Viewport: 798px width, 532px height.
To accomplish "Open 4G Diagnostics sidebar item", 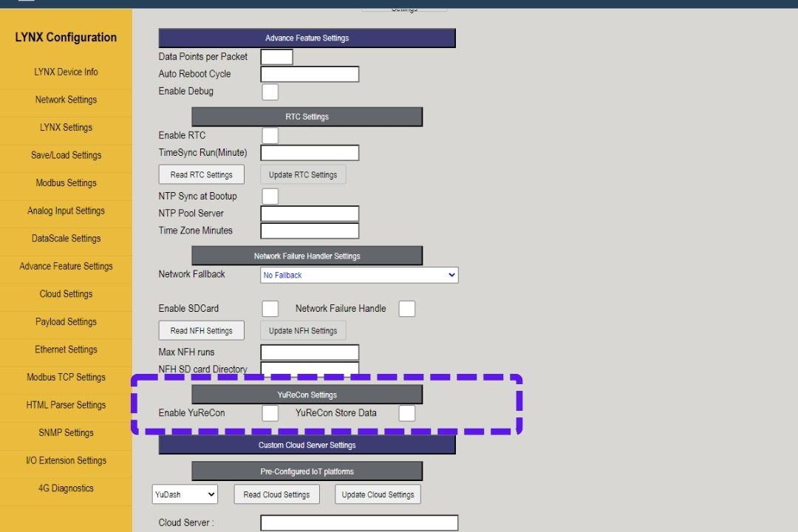I will coord(66,488).
